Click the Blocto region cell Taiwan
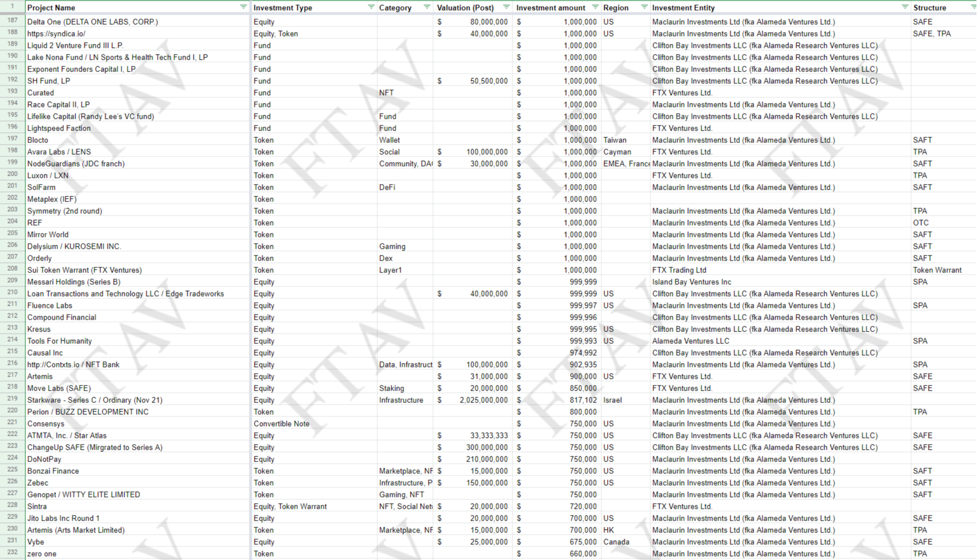Viewport: 977px width, 560px height. tap(615, 140)
